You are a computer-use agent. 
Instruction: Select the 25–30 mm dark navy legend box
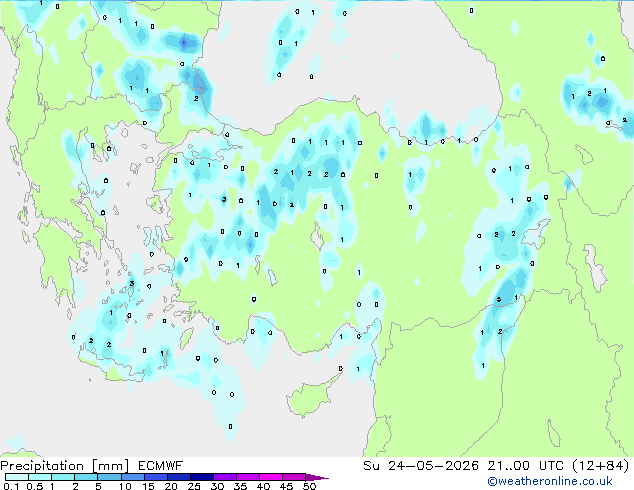201,477
